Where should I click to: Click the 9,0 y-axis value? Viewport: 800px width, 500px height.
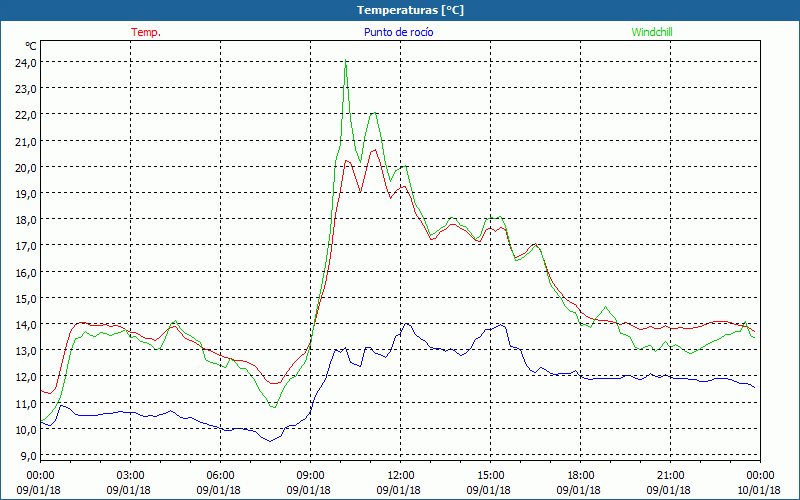pyautogui.click(x=28, y=456)
